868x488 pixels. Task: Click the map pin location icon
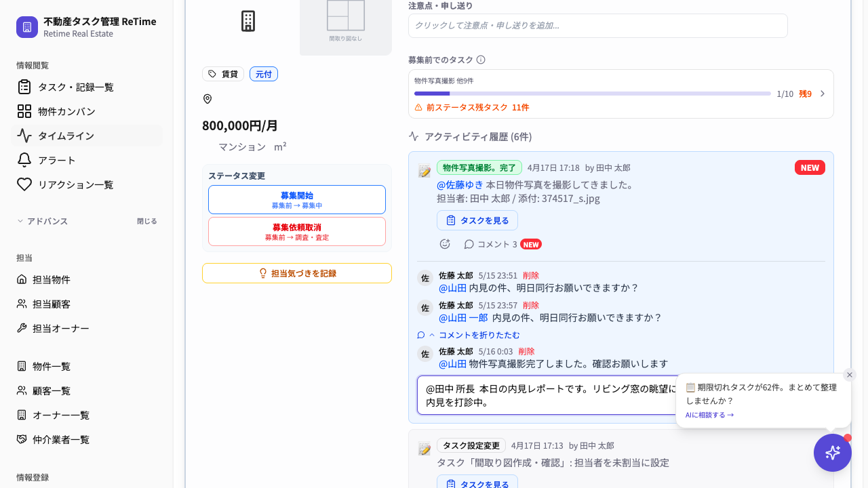coord(208,99)
